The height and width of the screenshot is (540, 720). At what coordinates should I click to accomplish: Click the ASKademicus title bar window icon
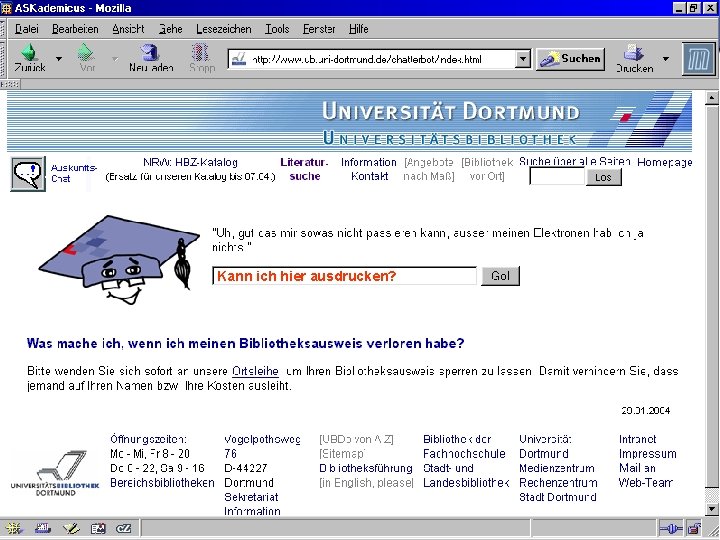(6, 8)
